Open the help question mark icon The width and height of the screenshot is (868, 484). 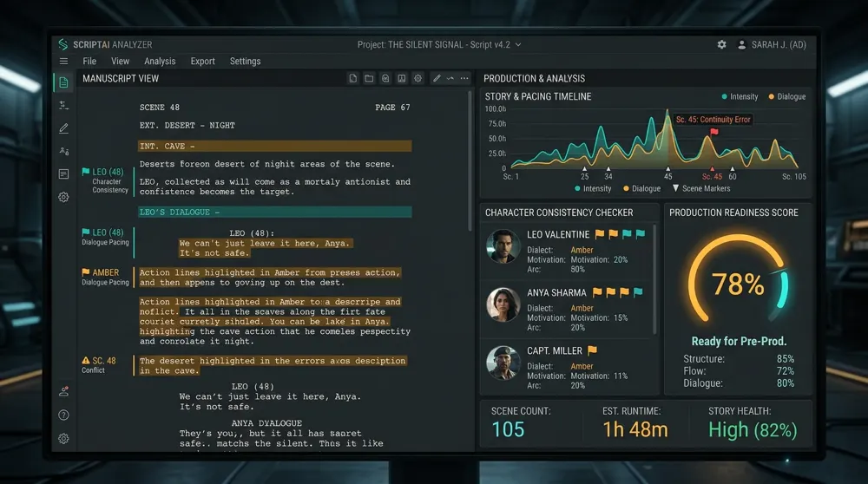click(x=63, y=415)
